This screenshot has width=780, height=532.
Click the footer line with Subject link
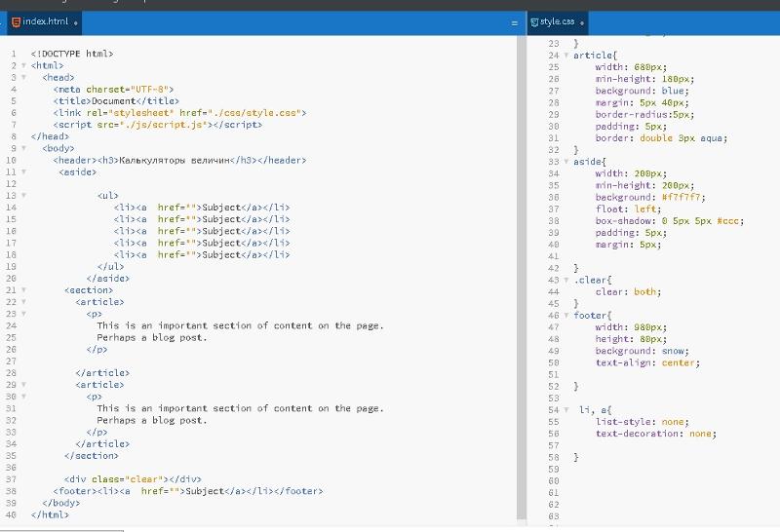(188, 491)
